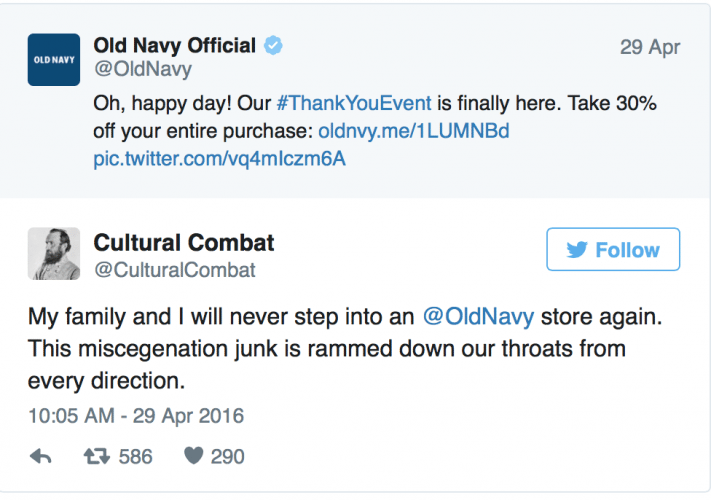Click the Cultural Combat display name
The image size is (711, 500).
184,243
